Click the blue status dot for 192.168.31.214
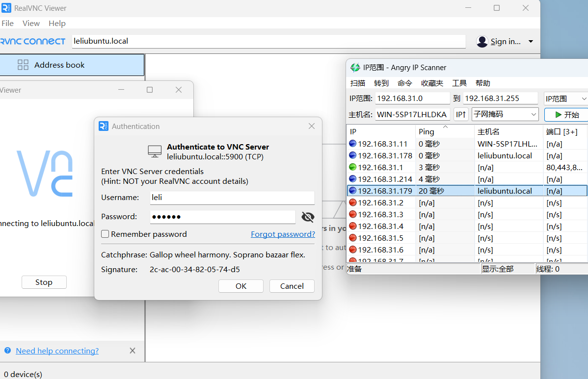Viewport: 588px width, 379px height. 352,179
